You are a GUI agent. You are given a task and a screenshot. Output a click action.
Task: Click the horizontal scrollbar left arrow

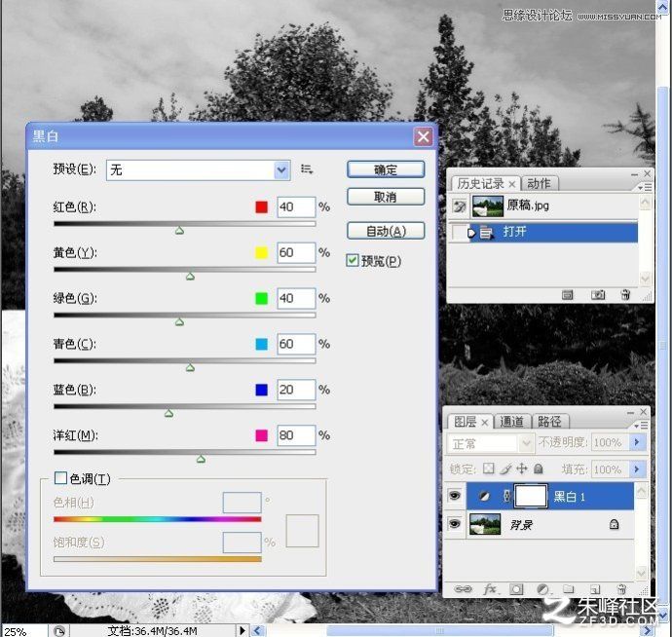(257, 630)
